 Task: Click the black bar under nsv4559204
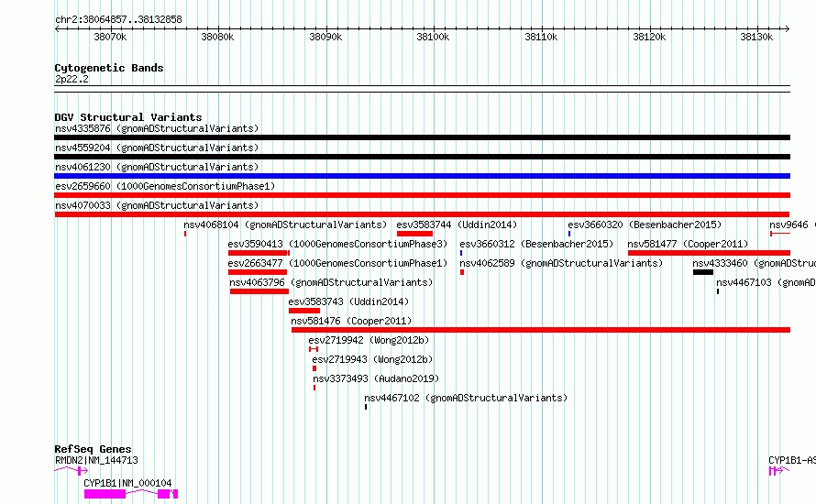pyautogui.click(x=422, y=157)
